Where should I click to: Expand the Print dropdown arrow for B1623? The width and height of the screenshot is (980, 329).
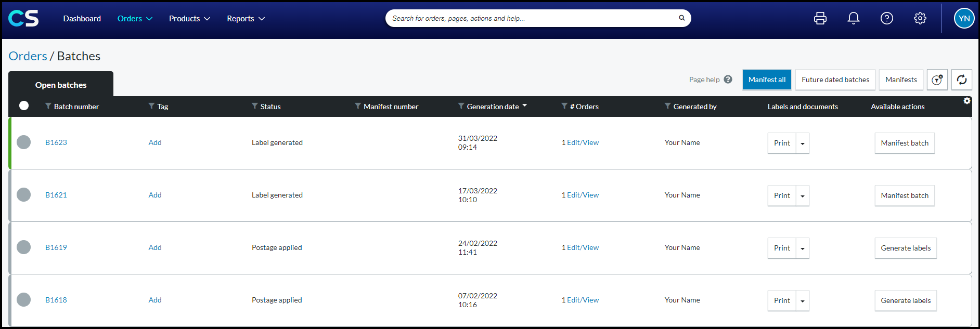pos(803,143)
